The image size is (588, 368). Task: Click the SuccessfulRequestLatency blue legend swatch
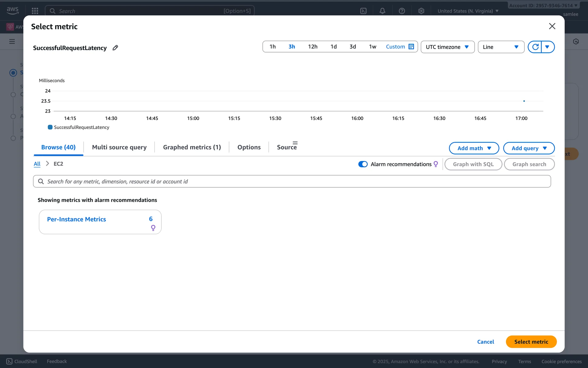pos(50,127)
